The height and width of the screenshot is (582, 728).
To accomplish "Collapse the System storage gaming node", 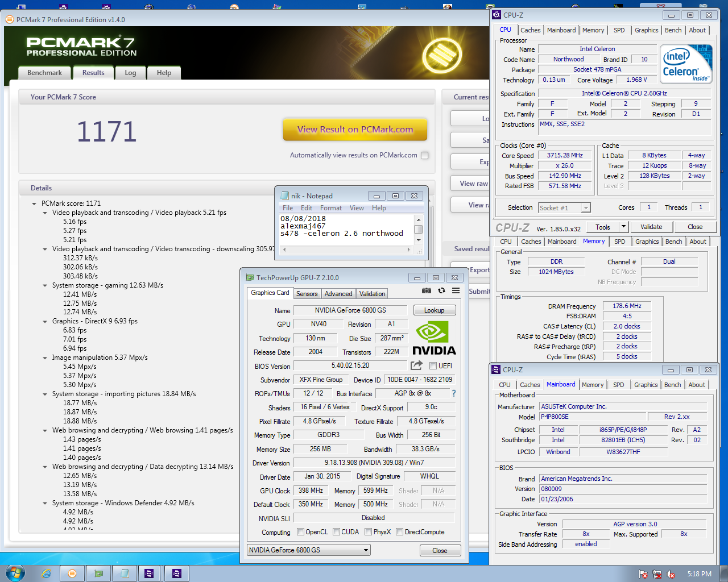I will point(45,285).
